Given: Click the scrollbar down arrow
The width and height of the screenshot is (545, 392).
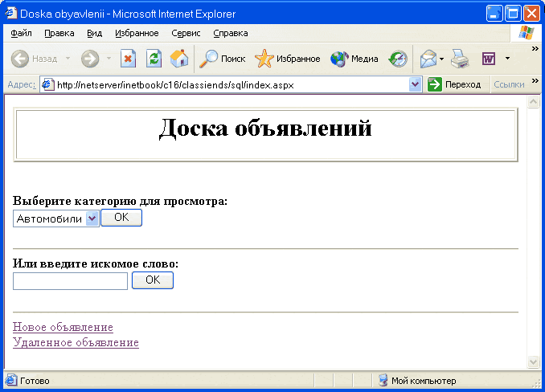Looking at the screenshot, I should pos(533,361).
